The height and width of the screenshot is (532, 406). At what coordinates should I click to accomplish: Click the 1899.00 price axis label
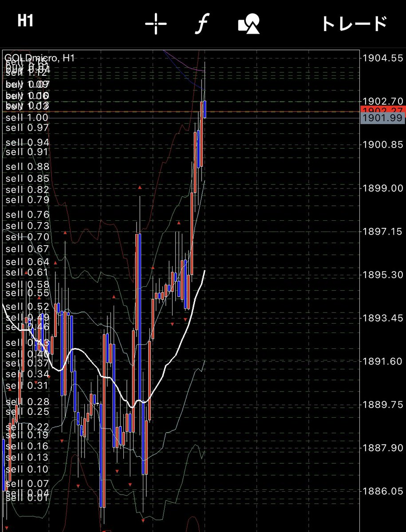pyautogui.click(x=382, y=188)
